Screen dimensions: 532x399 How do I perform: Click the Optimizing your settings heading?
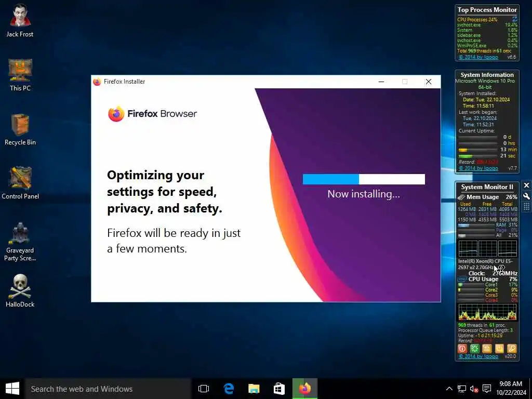[165, 192]
